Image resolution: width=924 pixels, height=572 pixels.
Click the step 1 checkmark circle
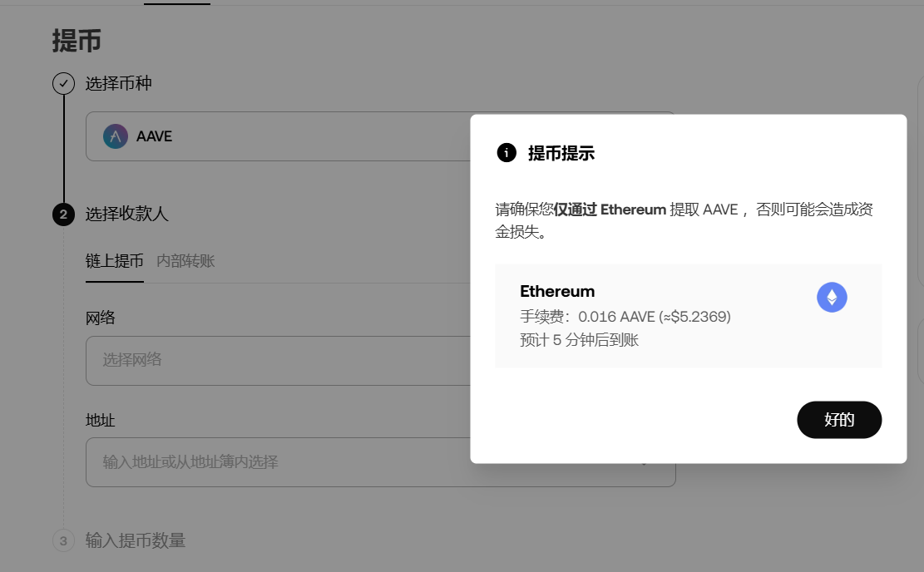click(x=63, y=84)
